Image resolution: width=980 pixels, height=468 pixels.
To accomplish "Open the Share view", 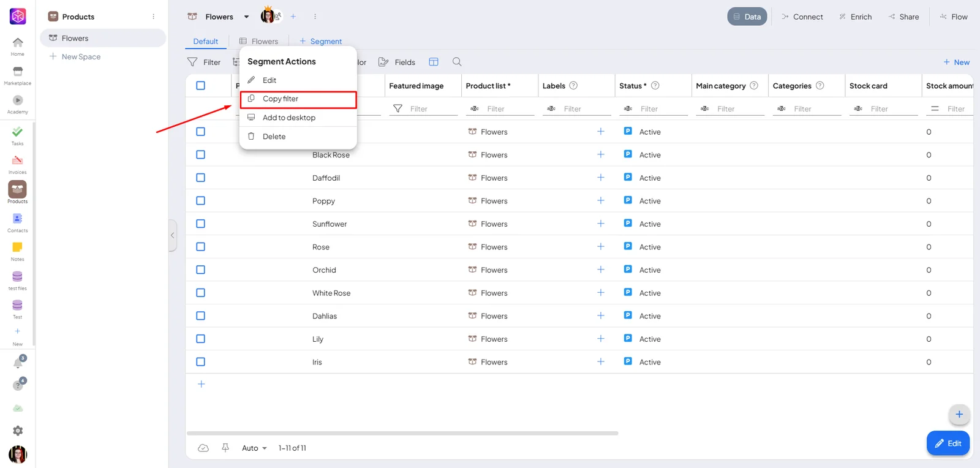I will (x=903, y=17).
